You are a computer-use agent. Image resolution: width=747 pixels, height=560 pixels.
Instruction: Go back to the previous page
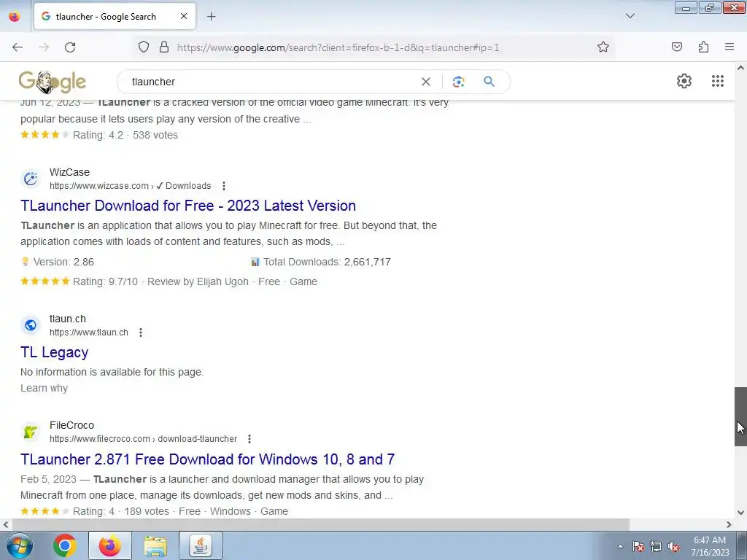click(18, 47)
